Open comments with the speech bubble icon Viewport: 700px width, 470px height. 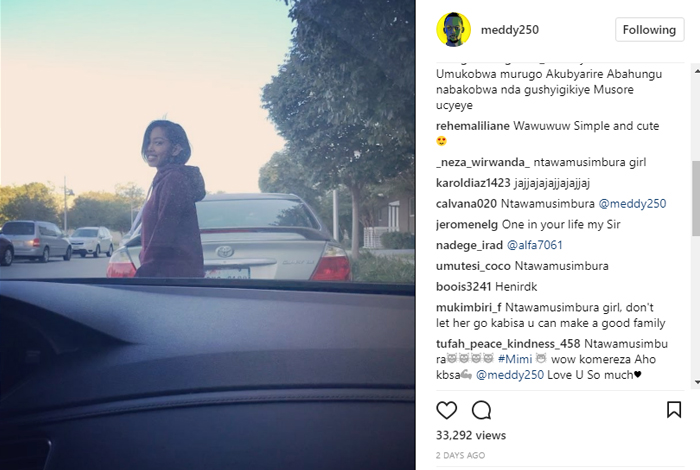click(481, 410)
